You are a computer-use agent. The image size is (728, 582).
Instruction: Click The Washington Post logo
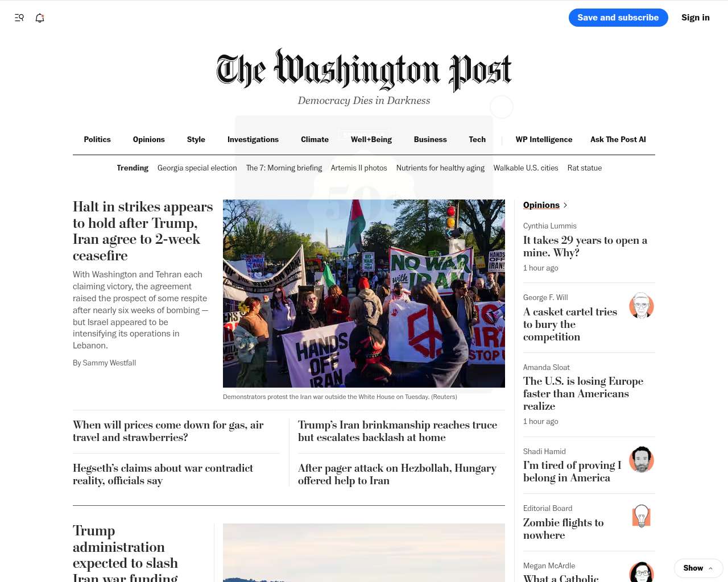(364, 70)
